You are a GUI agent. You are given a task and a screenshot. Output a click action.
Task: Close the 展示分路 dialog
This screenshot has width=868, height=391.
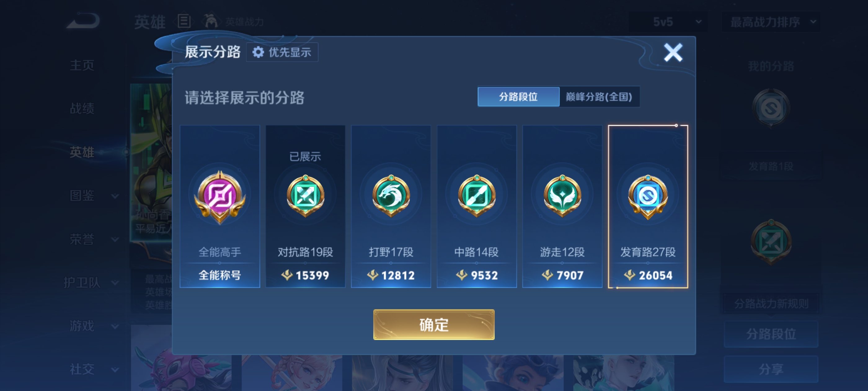pyautogui.click(x=673, y=52)
